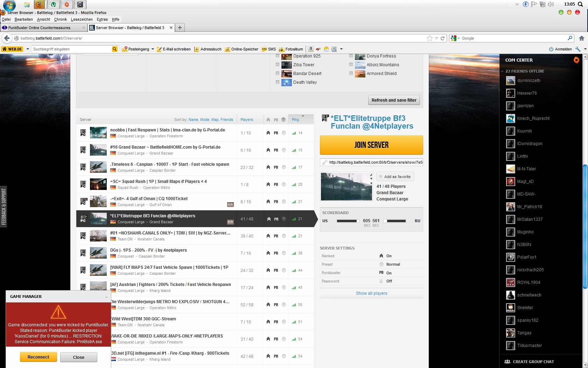Open the Ansicht menu
588x368 pixels.
click(x=44, y=20)
